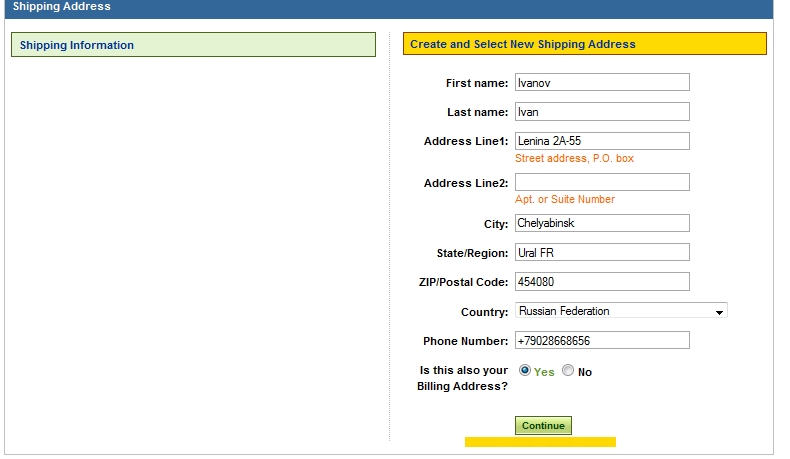Click the 'Is this also your Billing Address?' text
This screenshot has width=790, height=459.
pos(463,378)
